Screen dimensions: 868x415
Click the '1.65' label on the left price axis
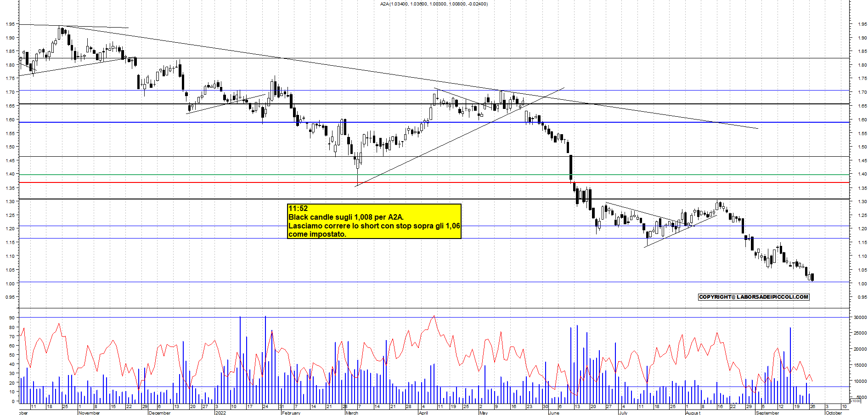click(10, 106)
